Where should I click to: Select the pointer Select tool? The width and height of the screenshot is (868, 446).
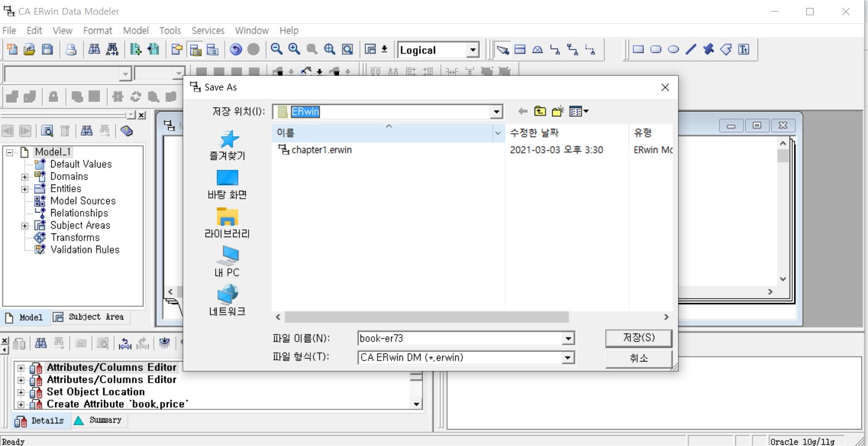[503, 49]
